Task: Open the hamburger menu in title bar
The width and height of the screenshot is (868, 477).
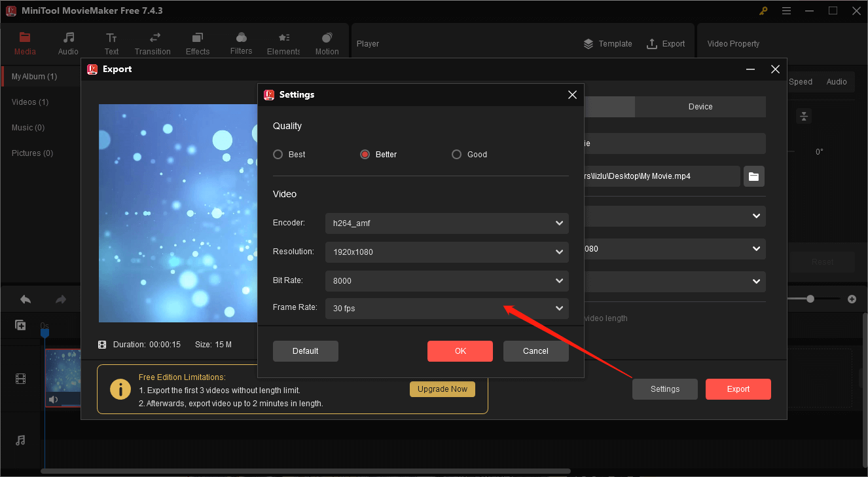Action: point(786,11)
